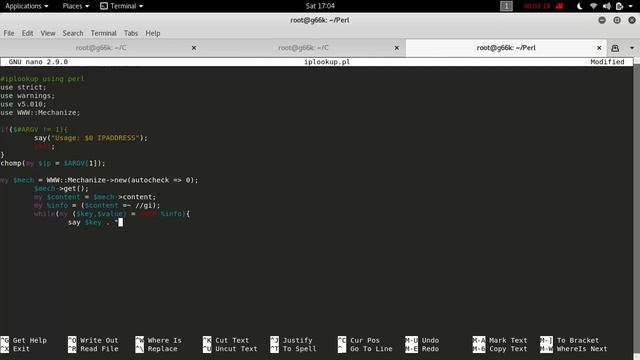Open the View menu

[x=48, y=33]
